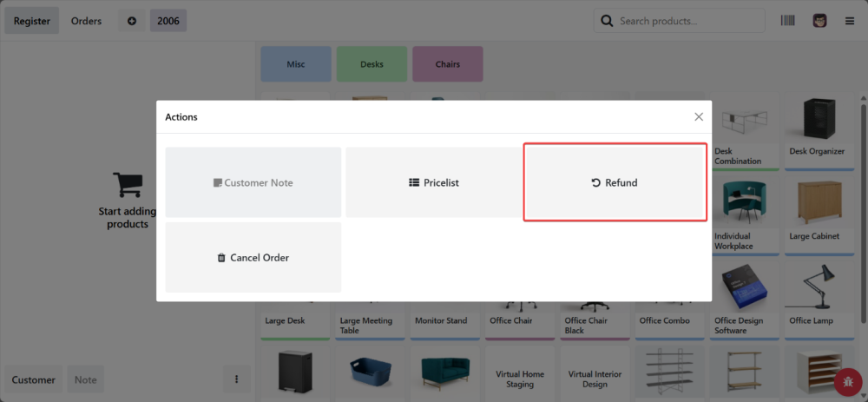
Task: Switch to the Orders tab
Action: click(86, 21)
